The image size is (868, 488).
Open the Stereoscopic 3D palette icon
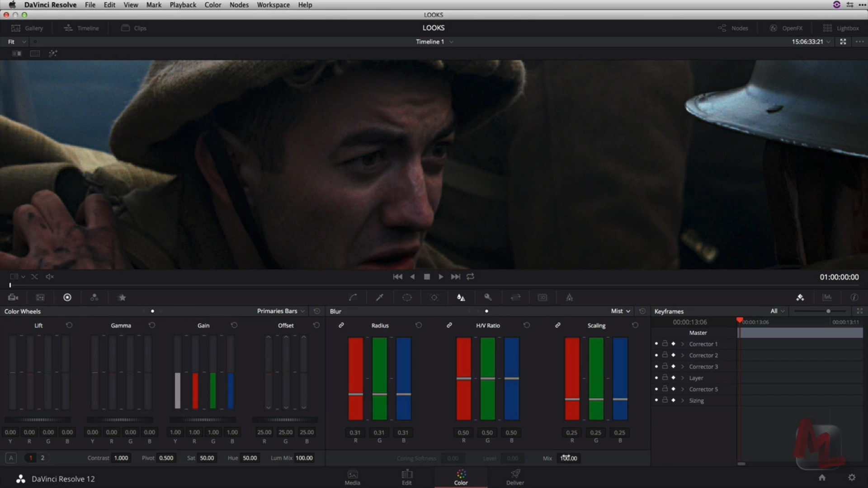542,297
